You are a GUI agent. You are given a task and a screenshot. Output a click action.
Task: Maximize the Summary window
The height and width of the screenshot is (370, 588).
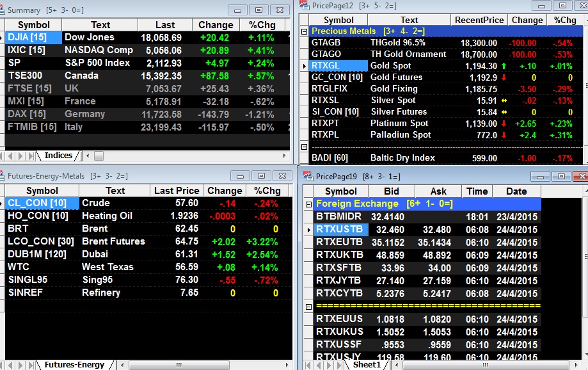pyautogui.click(x=258, y=10)
